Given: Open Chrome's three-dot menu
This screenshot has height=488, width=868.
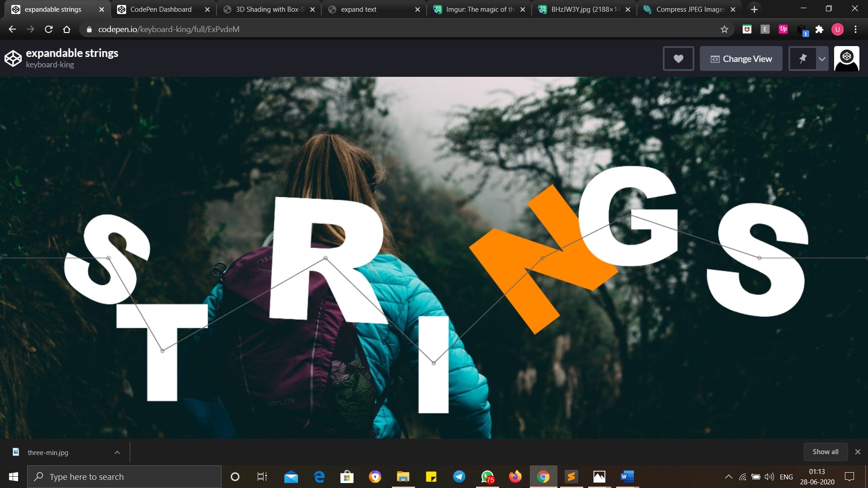Looking at the screenshot, I should tap(855, 29).
